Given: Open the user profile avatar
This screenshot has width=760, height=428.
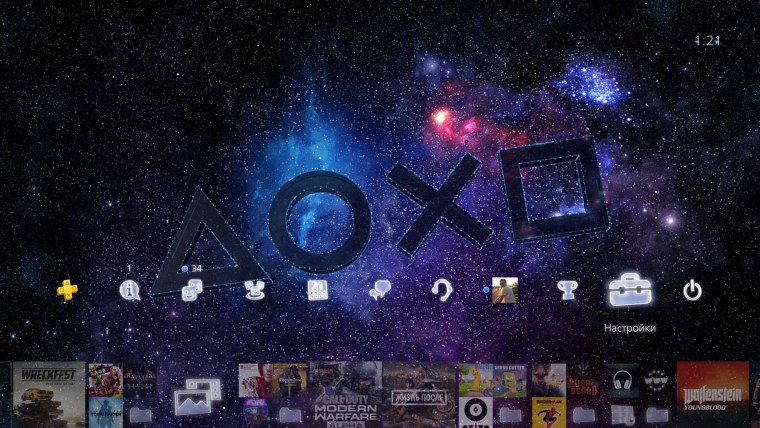Looking at the screenshot, I should 505,290.
